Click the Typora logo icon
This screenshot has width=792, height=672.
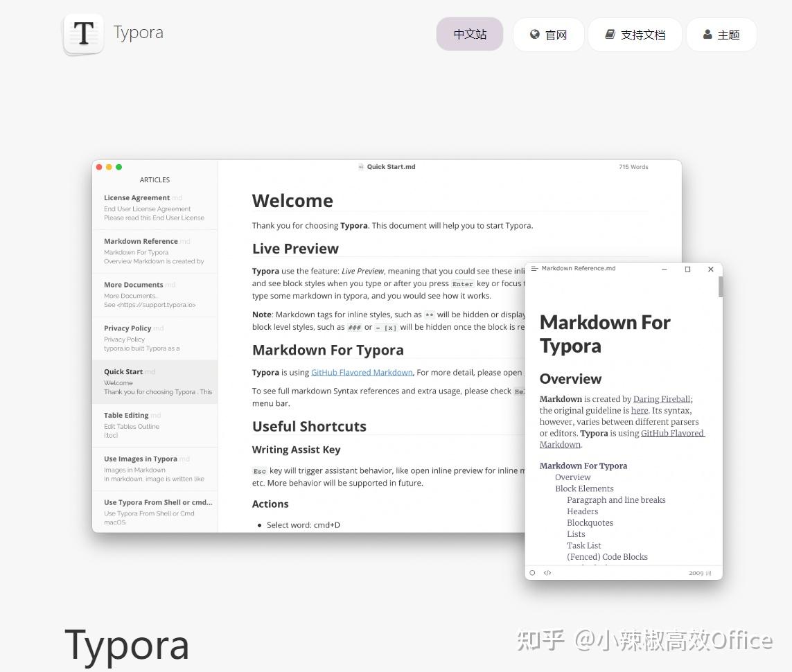point(83,33)
